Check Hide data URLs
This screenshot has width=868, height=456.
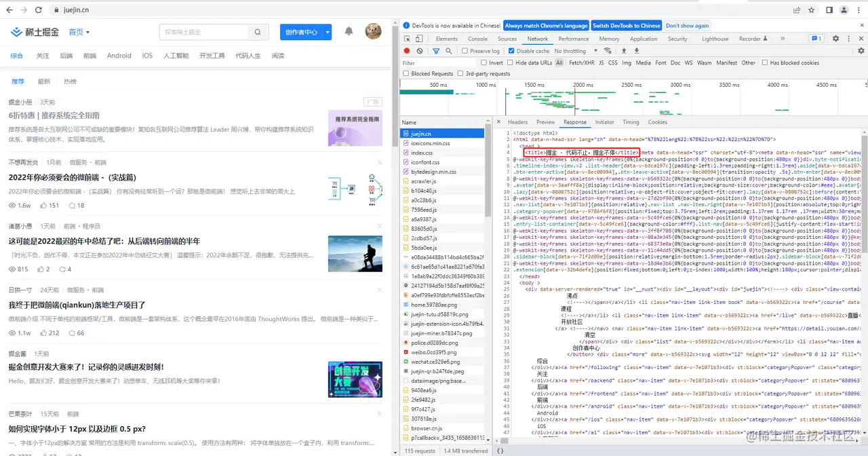(510, 63)
